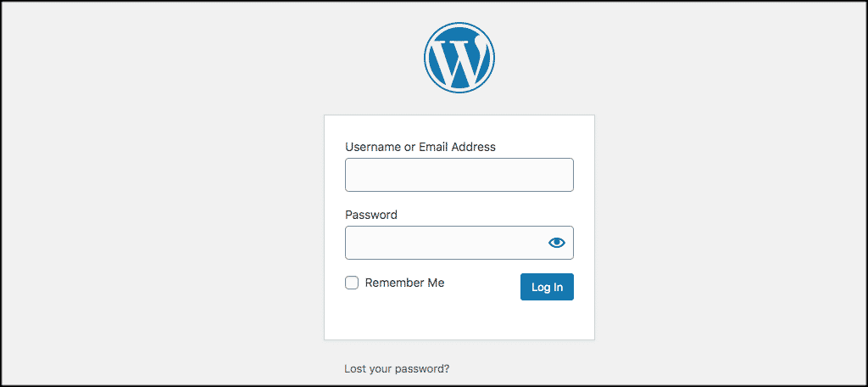
Task: Submit the form using Log In
Action: tap(547, 287)
